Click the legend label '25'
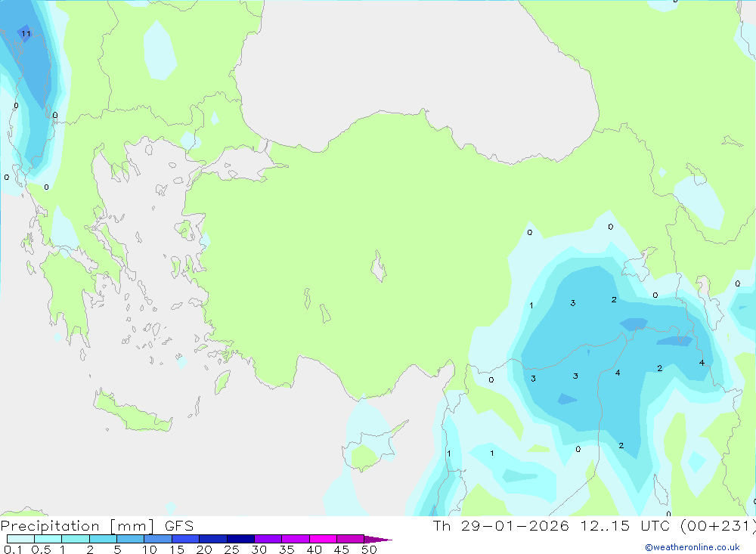Image resolution: width=756 pixels, height=554 pixels. 231,549
